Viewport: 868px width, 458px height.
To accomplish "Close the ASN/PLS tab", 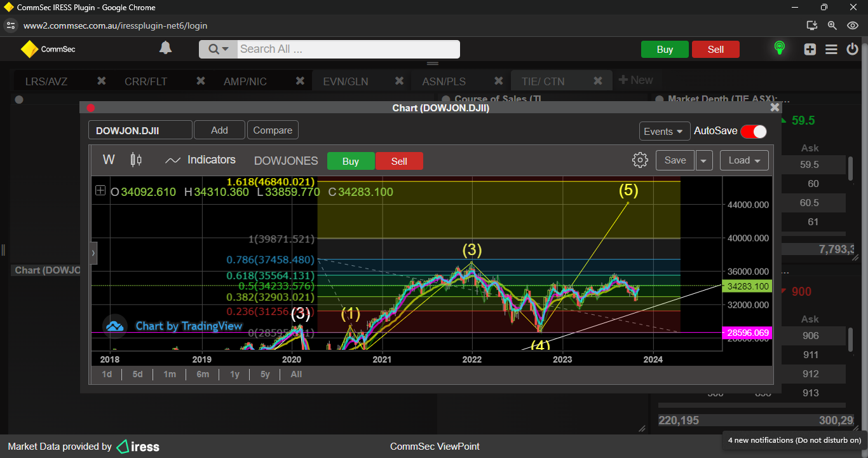I will tap(499, 81).
